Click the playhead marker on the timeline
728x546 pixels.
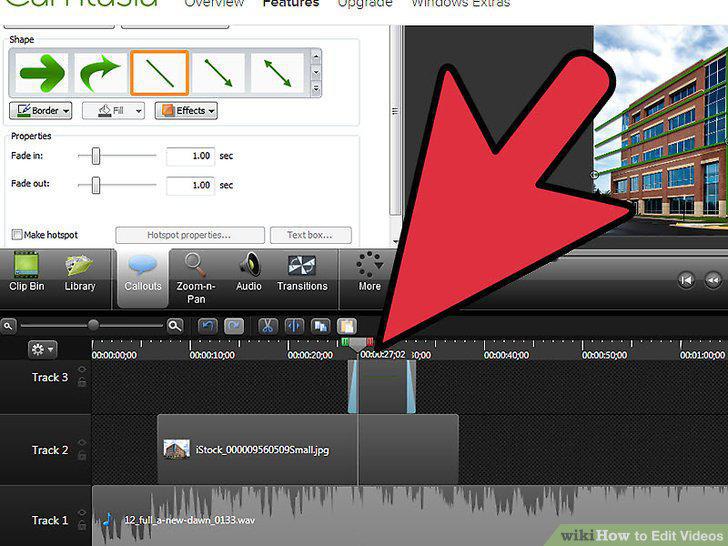click(x=358, y=345)
